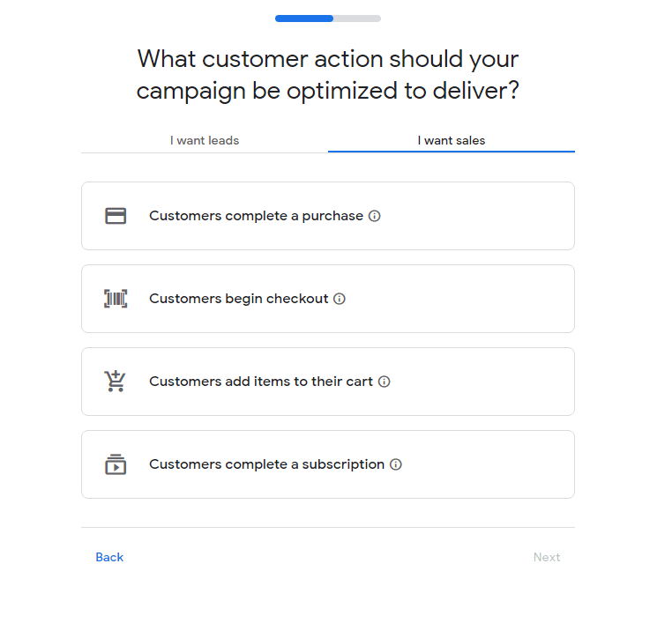Click info icon next to add items to cart

tap(385, 382)
